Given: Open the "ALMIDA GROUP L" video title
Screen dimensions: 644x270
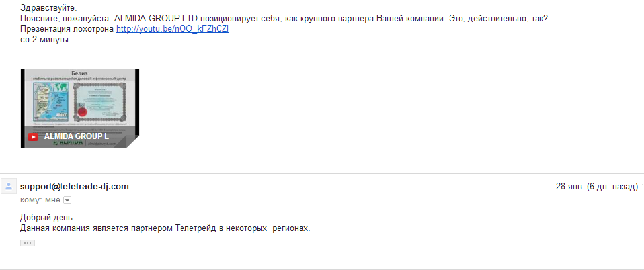Looking at the screenshot, I should 76,137.
